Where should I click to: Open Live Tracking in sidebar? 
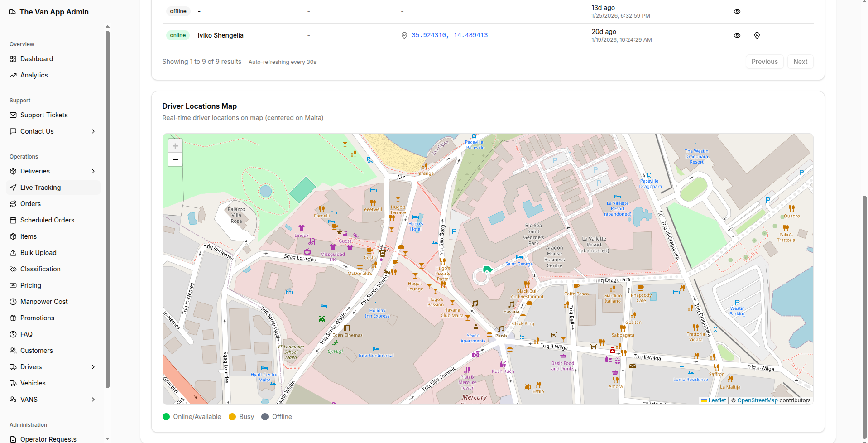[40, 188]
